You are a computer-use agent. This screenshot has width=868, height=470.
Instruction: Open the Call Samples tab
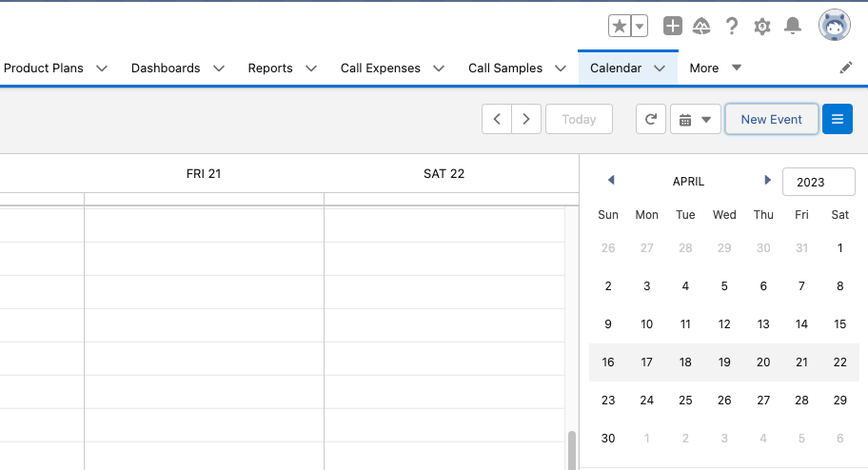505,69
